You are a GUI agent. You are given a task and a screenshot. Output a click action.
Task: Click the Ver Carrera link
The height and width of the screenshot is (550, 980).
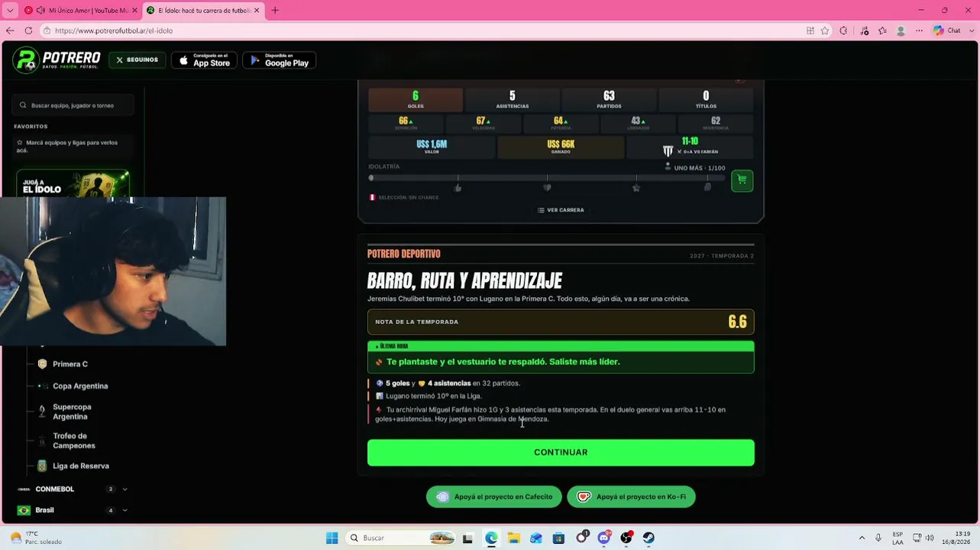click(x=561, y=210)
